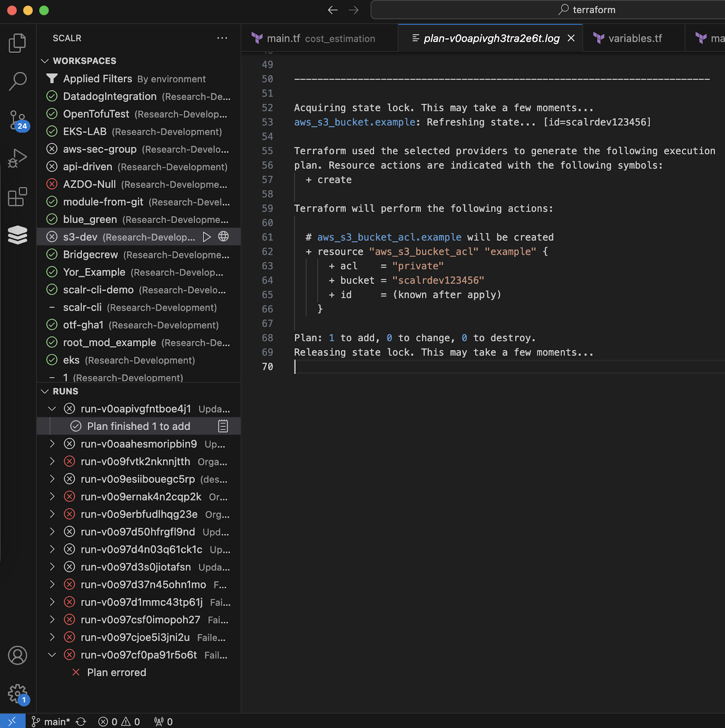The width and height of the screenshot is (725, 728).
Task: Select the DatadogIntegration workspace
Action: (139, 96)
